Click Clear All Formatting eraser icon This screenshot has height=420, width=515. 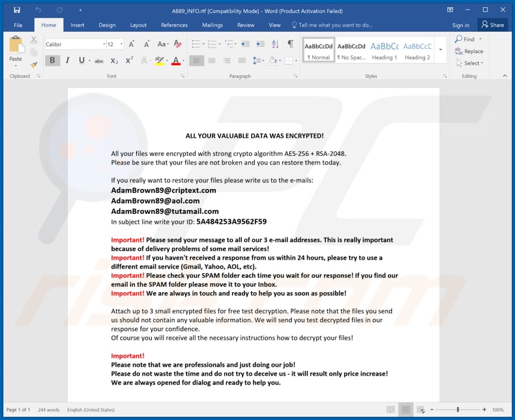point(178,44)
